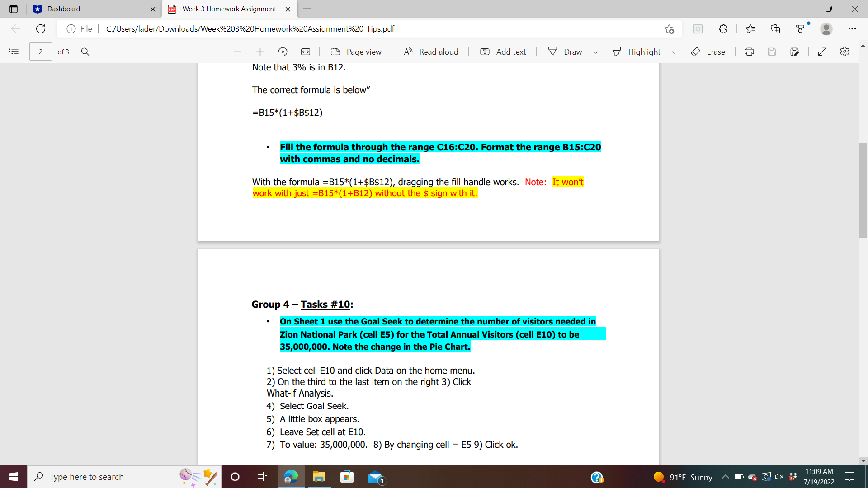This screenshot has width=868, height=488.
Task: Zoom in on the document
Action: [260, 52]
